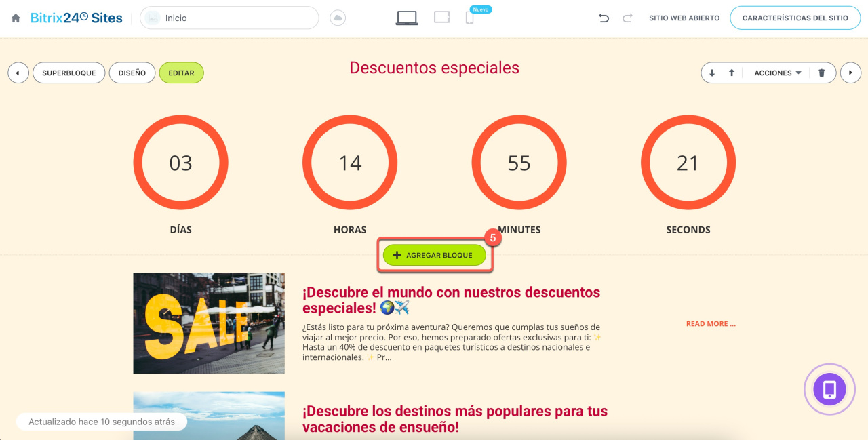Open Características del Sitio
This screenshot has height=440, width=868.
[795, 18]
